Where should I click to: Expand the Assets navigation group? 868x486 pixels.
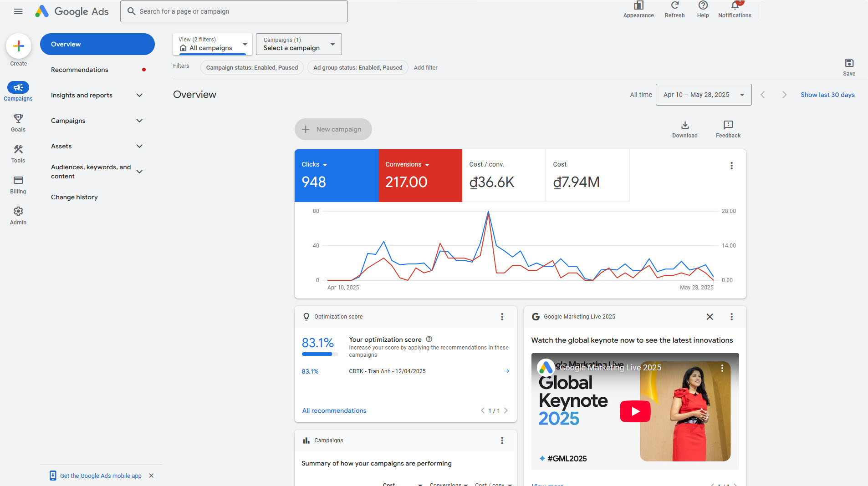pos(139,146)
